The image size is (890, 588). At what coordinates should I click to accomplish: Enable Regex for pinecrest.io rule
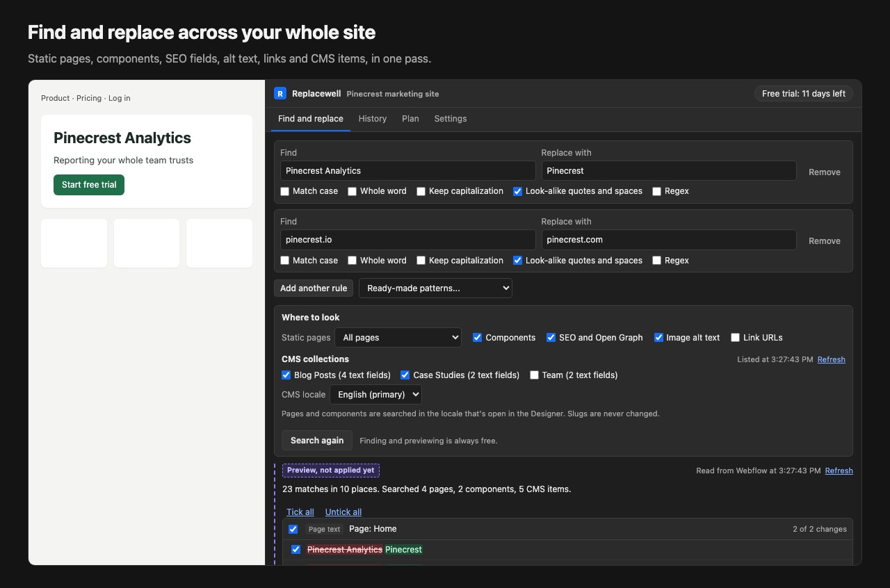pos(657,261)
